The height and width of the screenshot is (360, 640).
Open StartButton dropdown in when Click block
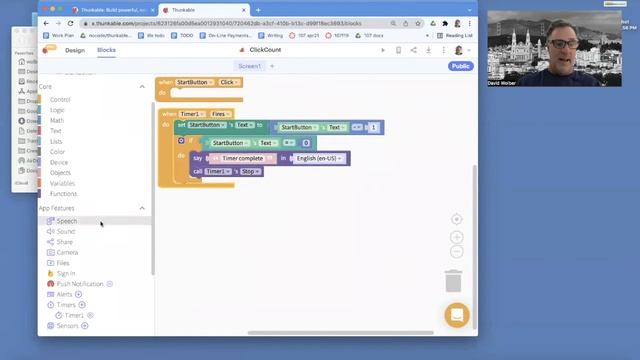tap(195, 82)
